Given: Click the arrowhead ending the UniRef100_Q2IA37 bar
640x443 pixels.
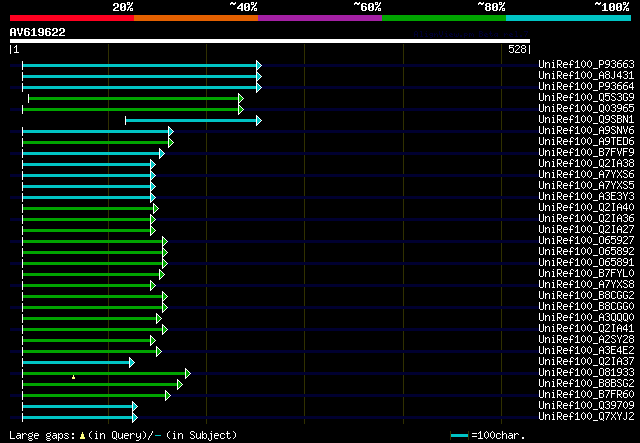Looking at the screenshot, I should [x=132, y=363].
